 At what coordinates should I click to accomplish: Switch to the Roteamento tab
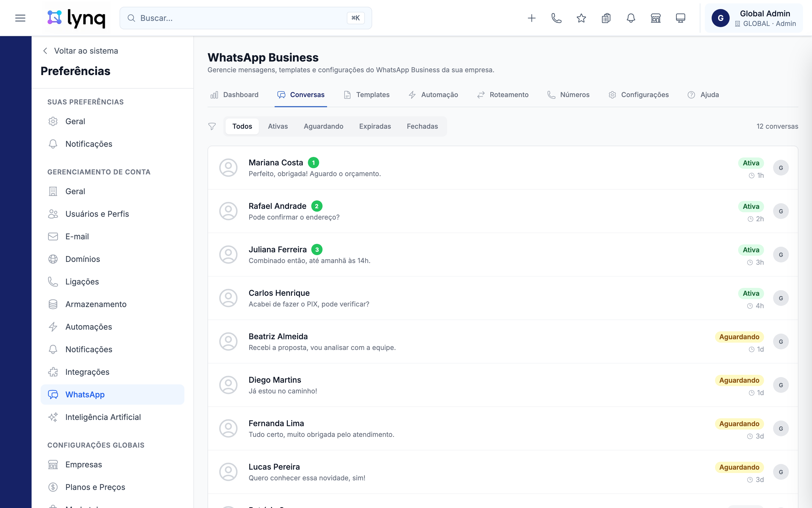point(503,95)
